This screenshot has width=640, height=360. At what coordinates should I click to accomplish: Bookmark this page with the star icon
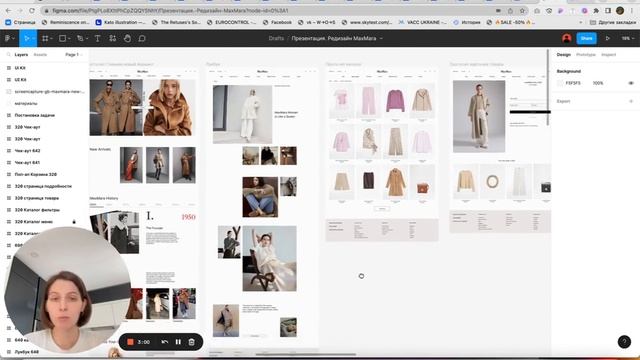tap(522, 11)
